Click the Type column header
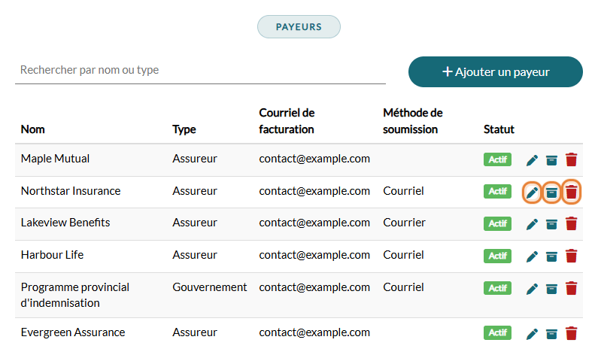598x364 pixels. click(x=184, y=129)
